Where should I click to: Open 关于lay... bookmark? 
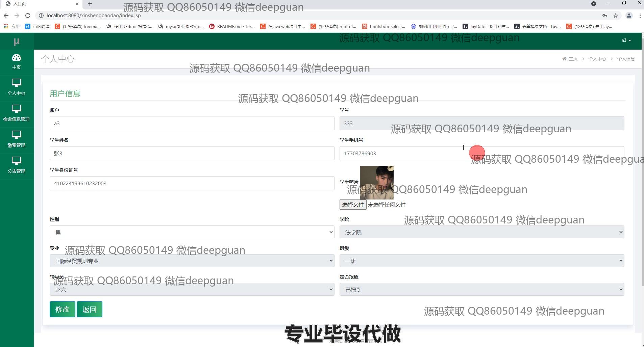tap(590, 26)
